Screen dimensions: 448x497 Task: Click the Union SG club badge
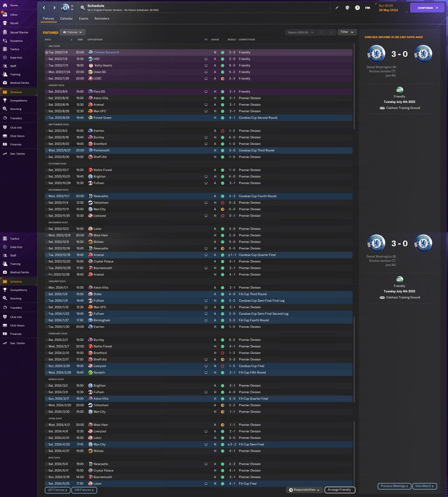(90, 72)
